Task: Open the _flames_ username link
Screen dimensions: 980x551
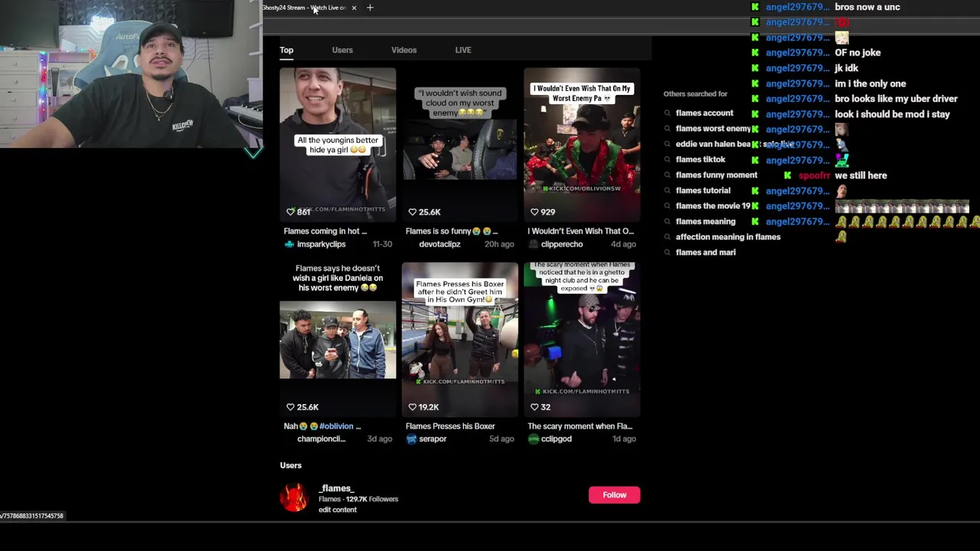Action: tap(337, 488)
